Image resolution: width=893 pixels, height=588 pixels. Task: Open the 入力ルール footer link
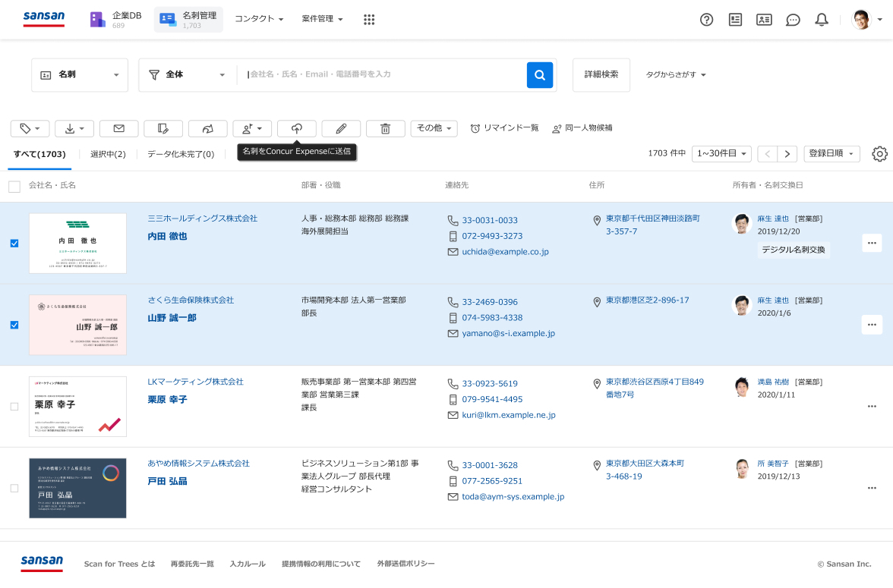[x=248, y=564]
